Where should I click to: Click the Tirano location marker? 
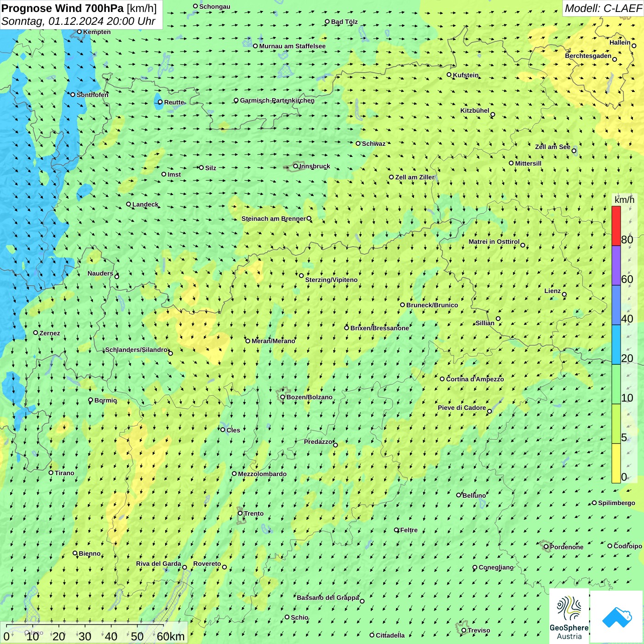[51, 472]
